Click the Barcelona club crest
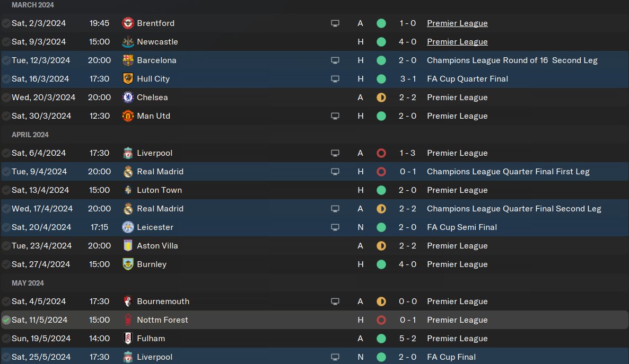629x364 pixels. coord(128,60)
